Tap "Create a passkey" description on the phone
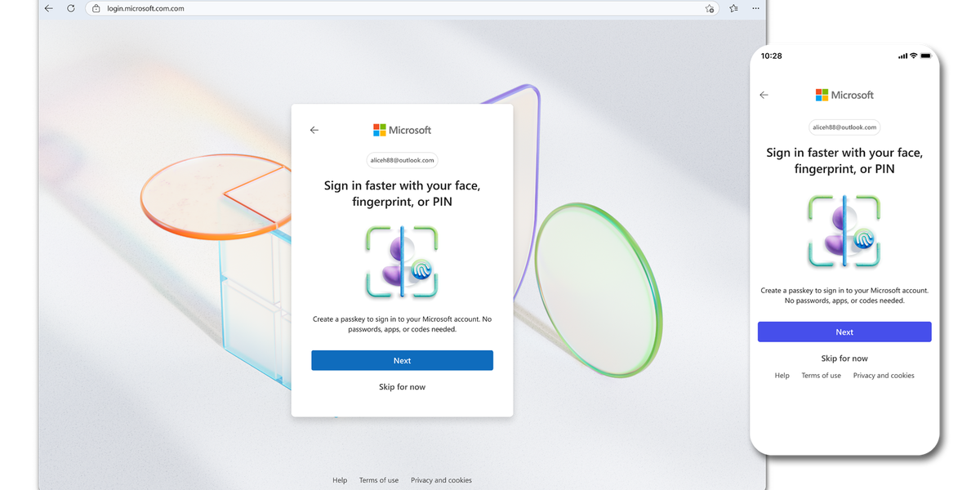The width and height of the screenshot is (980, 490). tap(844, 296)
